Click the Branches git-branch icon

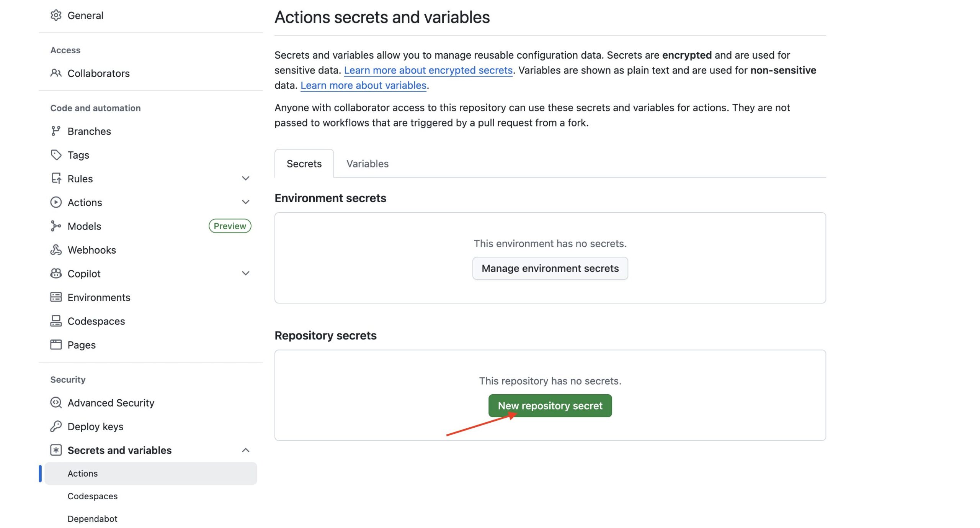[56, 131]
